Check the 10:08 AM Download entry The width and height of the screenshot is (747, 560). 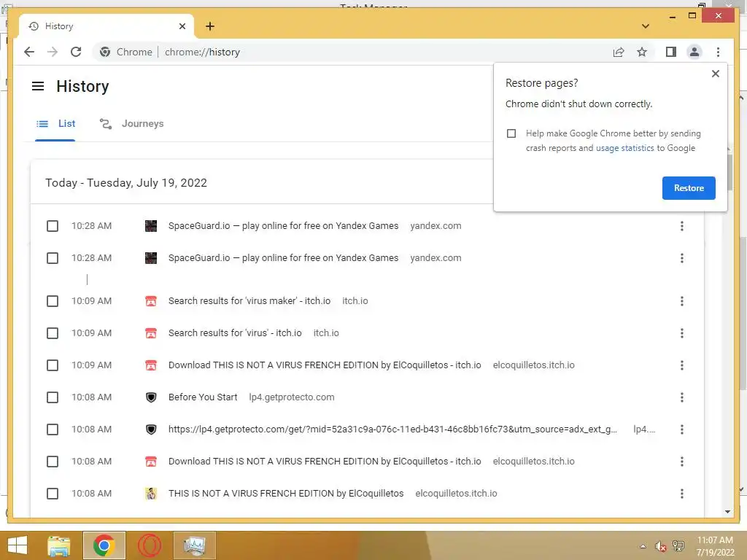click(x=53, y=462)
